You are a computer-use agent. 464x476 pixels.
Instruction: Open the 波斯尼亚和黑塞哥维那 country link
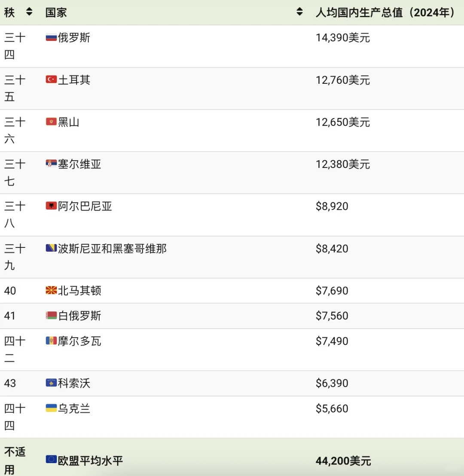pyautogui.click(x=112, y=249)
